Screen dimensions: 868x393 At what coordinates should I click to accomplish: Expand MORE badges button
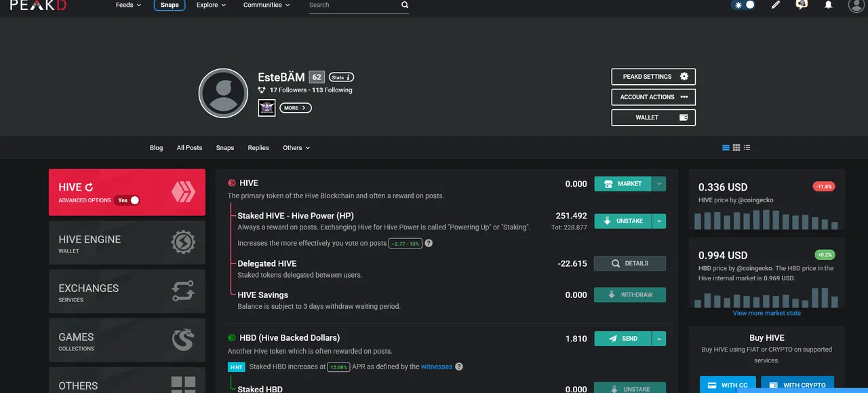click(x=296, y=108)
